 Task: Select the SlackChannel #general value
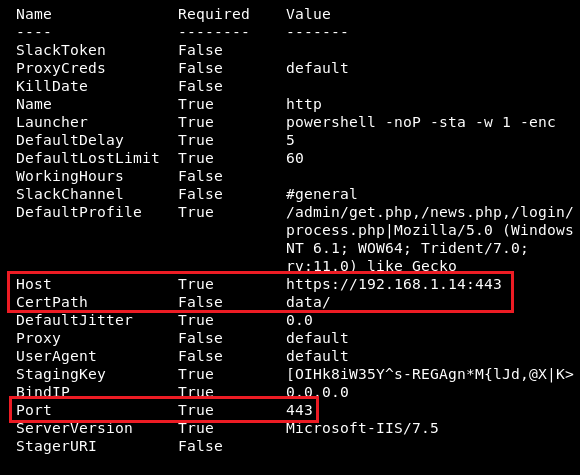tap(321, 194)
